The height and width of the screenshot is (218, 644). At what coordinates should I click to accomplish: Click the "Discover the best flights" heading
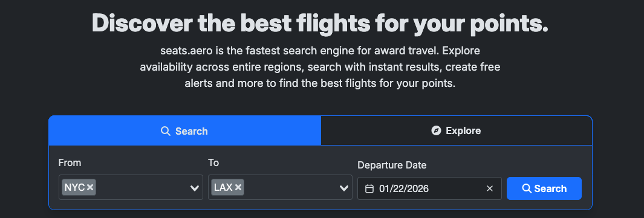[x=320, y=22]
